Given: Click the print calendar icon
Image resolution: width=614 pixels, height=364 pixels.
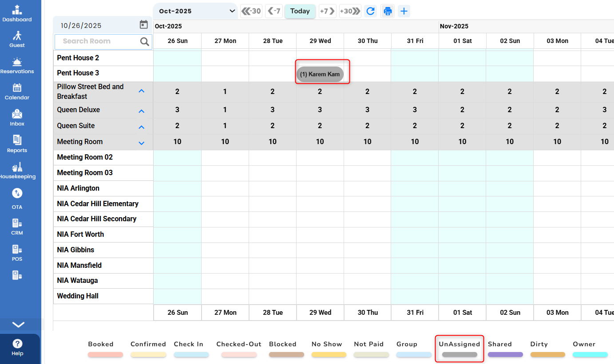Looking at the screenshot, I should [x=388, y=11].
